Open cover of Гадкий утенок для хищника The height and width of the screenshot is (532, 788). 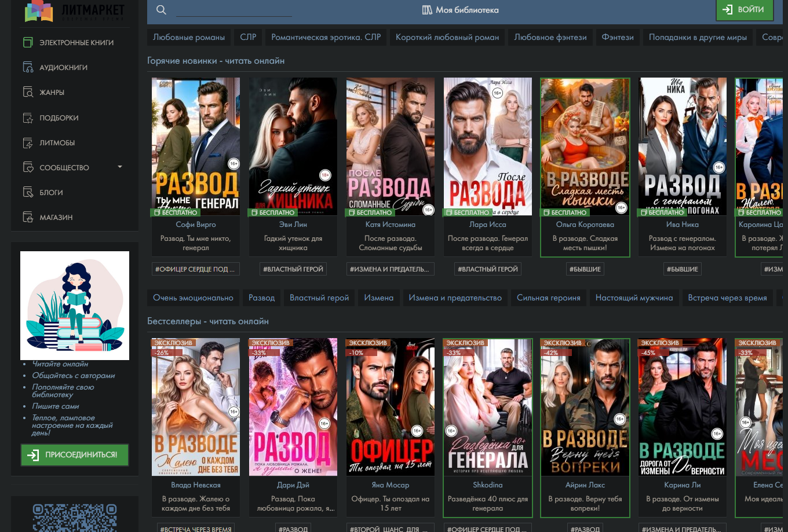[x=293, y=147]
